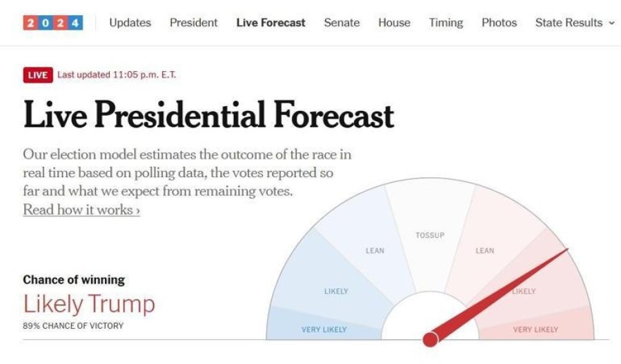
Task: Open the 'Read how it works' link
Action: [81, 210]
